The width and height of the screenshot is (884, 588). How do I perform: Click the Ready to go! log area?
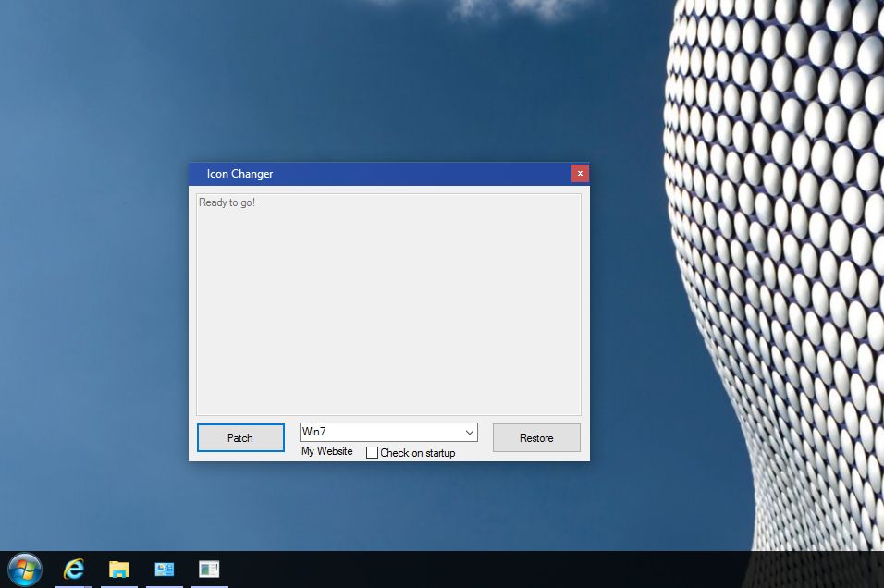tap(388, 303)
